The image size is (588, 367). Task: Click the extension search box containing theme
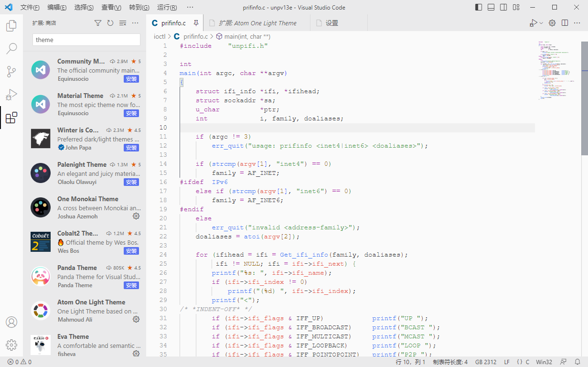86,40
